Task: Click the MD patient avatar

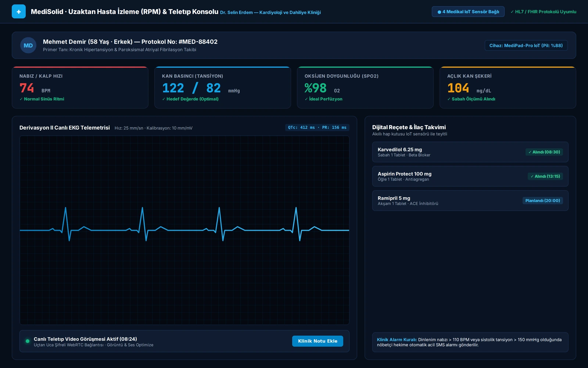Action: (28, 45)
